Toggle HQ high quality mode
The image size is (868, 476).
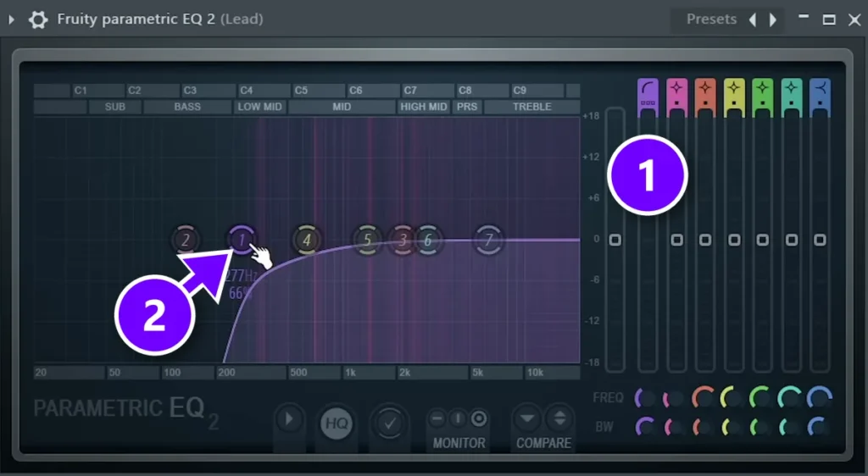337,423
